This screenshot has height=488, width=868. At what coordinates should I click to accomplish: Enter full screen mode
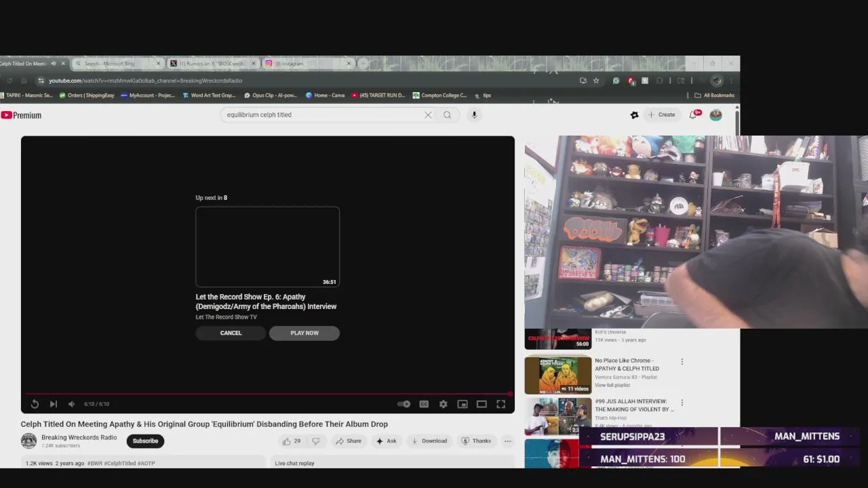[x=500, y=404]
